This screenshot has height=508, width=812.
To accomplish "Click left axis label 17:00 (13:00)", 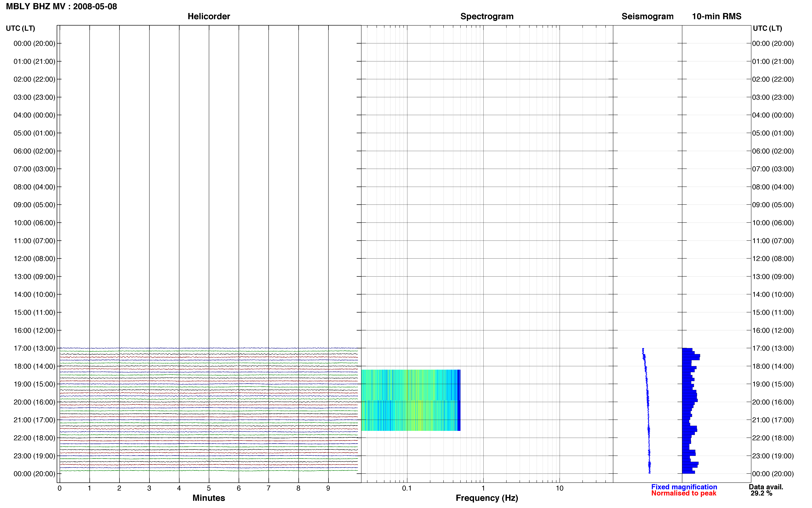I will pos(34,348).
